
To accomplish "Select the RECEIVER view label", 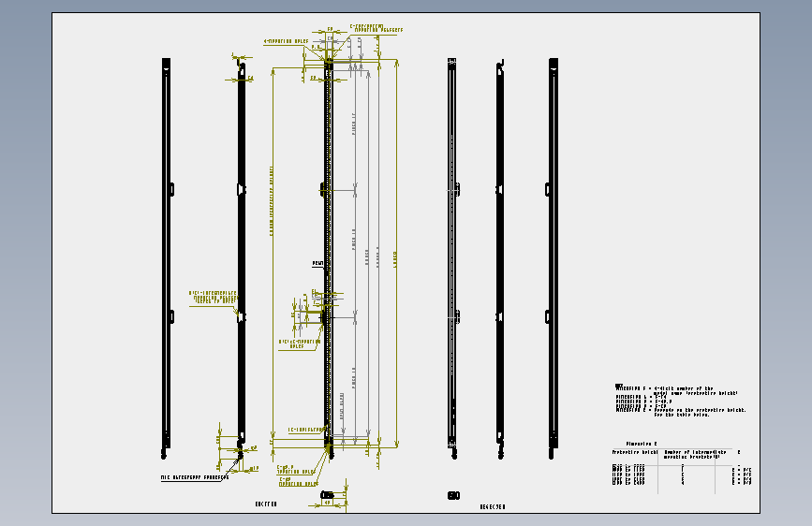I will coord(493,507).
